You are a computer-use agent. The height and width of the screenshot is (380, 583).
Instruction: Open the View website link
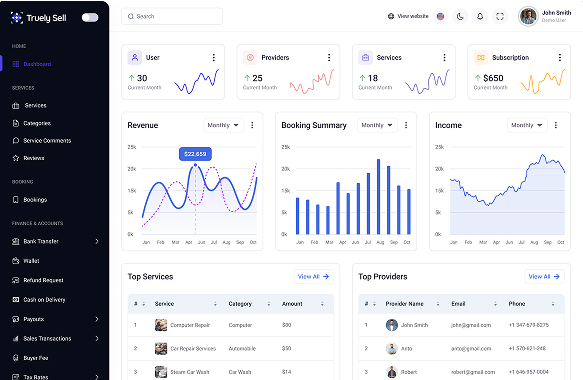point(408,16)
